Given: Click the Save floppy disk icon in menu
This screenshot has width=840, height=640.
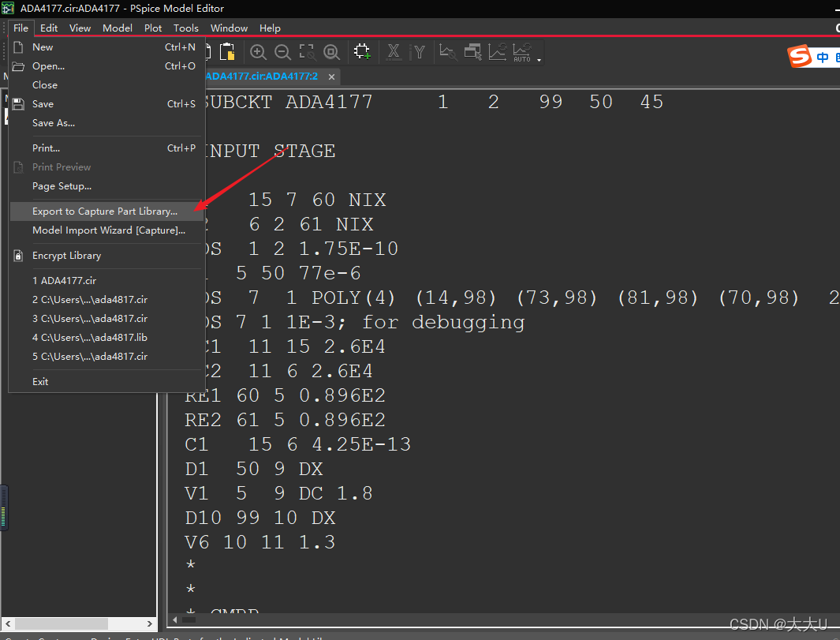Looking at the screenshot, I should click(18, 104).
